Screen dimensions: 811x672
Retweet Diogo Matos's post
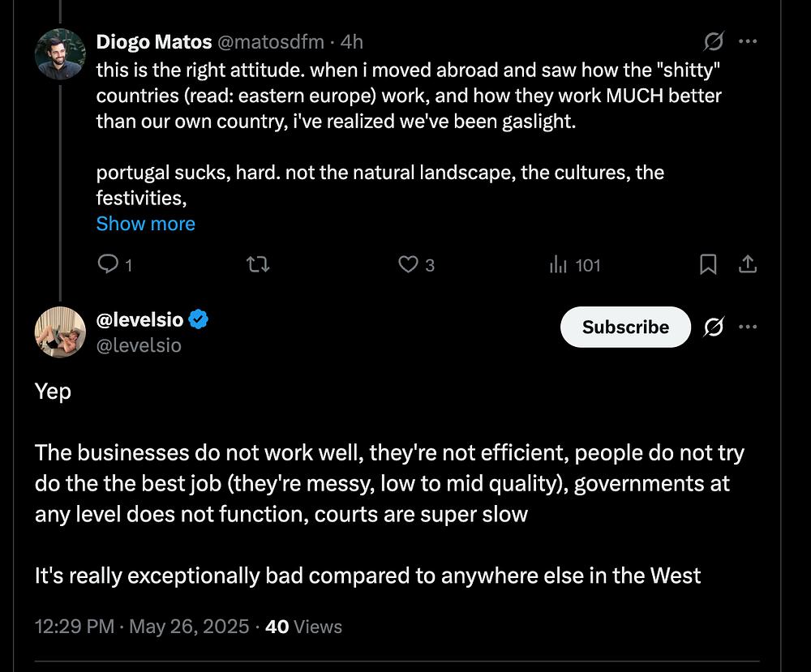(x=257, y=264)
